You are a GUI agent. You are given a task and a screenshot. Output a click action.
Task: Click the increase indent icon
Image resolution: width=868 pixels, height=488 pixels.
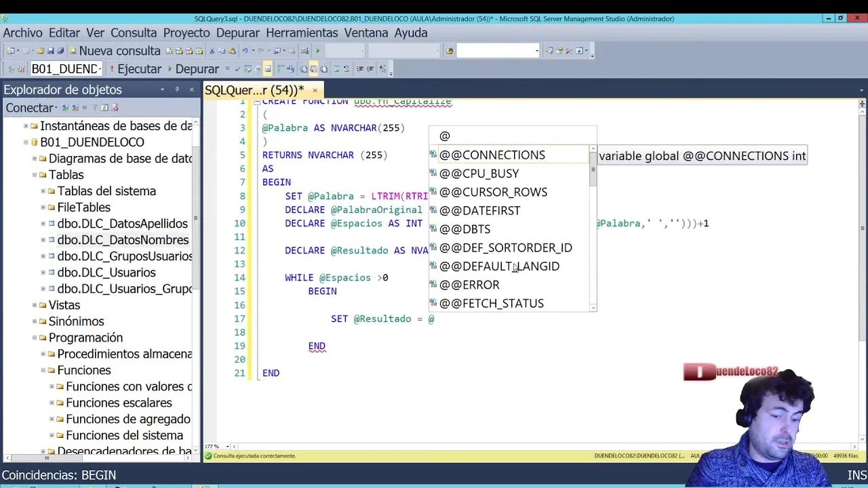click(370, 68)
